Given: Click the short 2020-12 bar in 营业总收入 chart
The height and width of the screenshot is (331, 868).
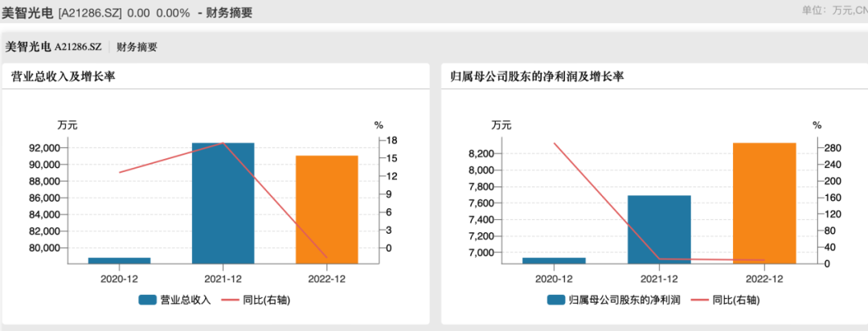Looking at the screenshot, I should (x=119, y=260).
